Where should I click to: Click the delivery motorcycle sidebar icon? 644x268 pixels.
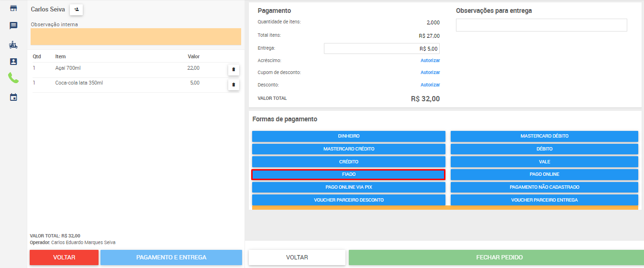point(13,45)
